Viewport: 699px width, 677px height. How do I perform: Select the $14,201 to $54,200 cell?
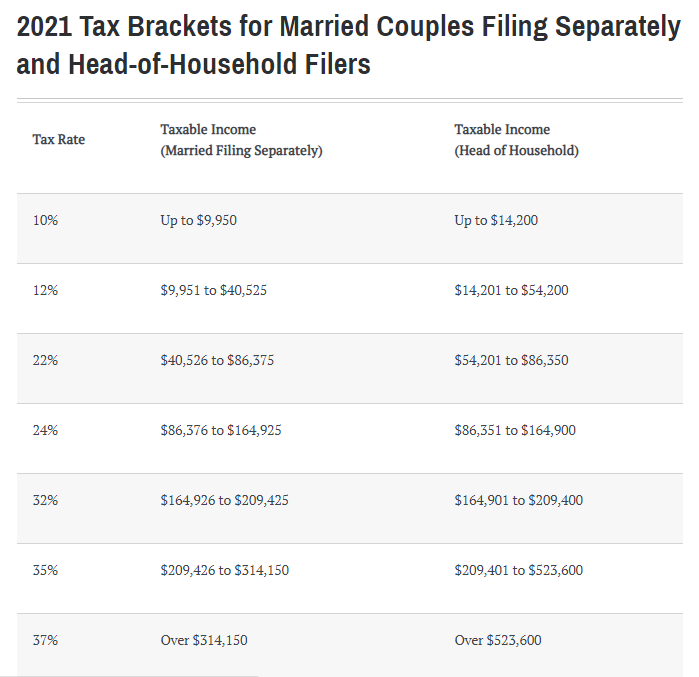coord(511,290)
